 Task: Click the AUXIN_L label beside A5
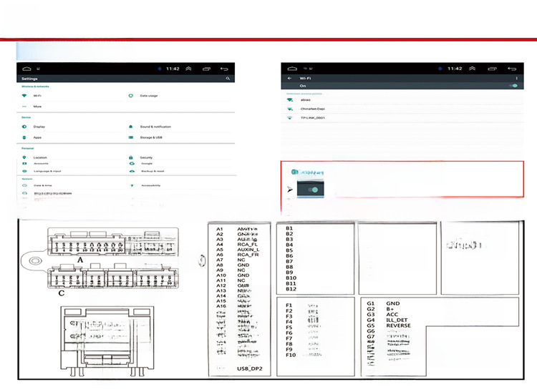[x=248, y=250]
